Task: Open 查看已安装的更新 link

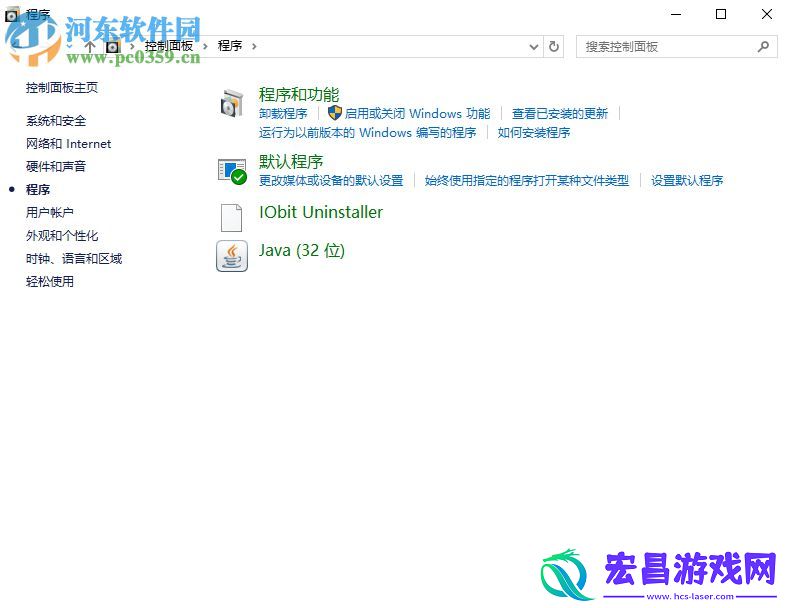Action: click(560, 113)
